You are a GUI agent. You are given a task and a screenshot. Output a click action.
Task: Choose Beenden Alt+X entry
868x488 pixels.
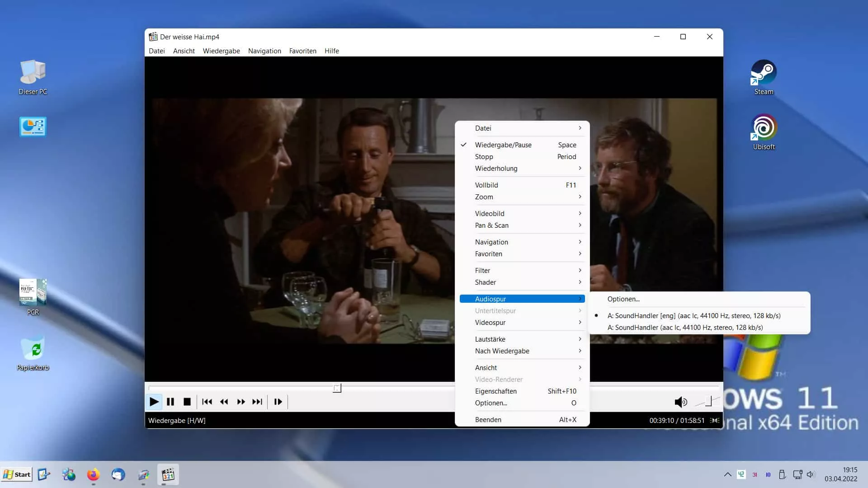click(x=522, y=420)
